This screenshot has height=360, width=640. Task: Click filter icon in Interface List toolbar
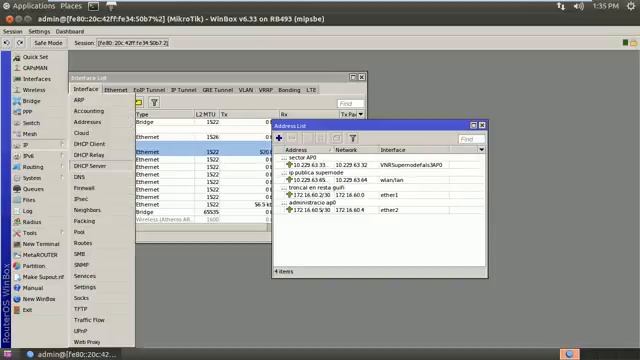click(x=154, y=102)
